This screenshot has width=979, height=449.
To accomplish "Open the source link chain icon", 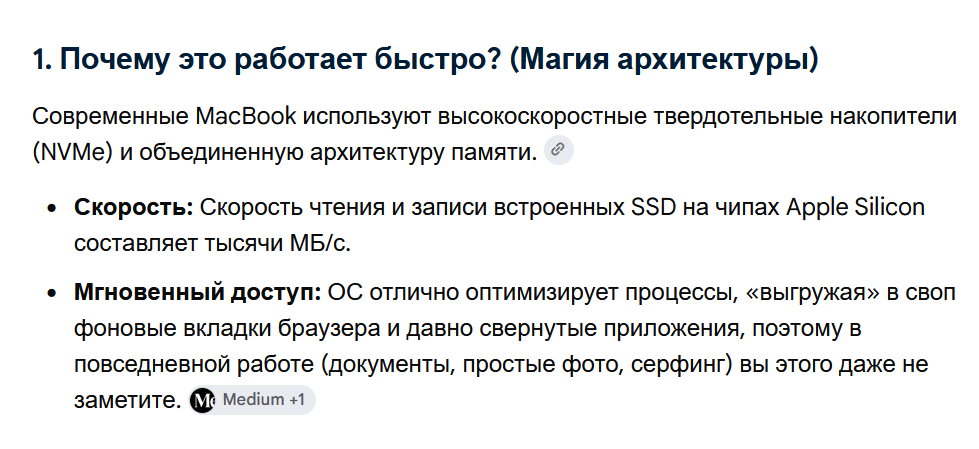I will [x=559, y=150].
